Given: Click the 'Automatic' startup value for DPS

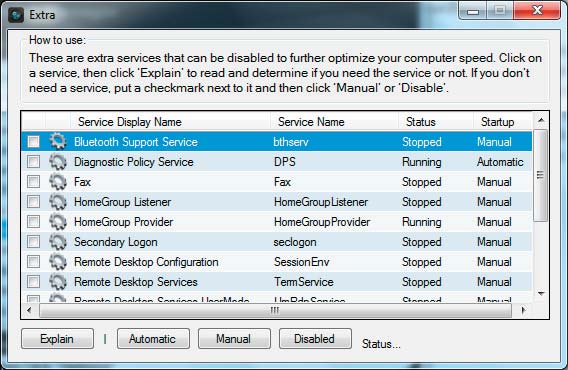Looking at the screenshot, I should coord(500,162).
